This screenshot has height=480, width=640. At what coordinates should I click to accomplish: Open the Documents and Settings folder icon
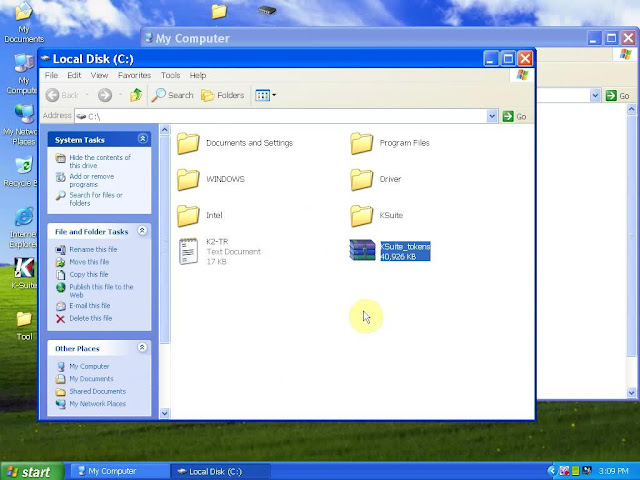click(x=188, y=143)
